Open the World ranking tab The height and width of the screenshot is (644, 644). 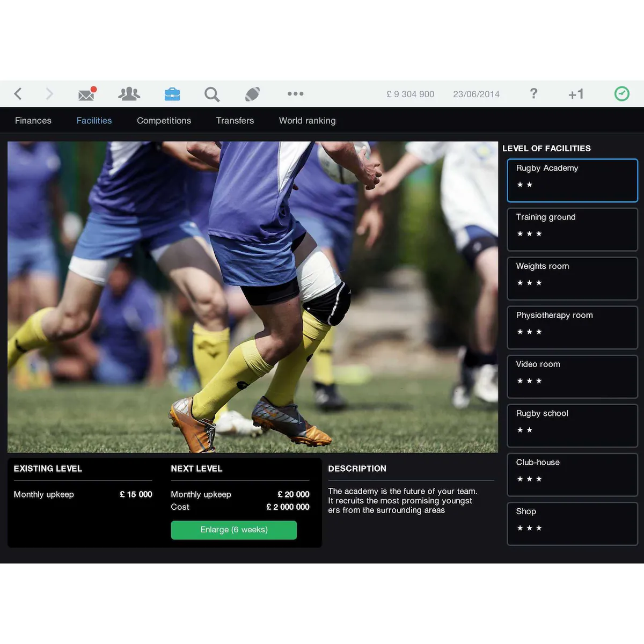coord(308,121)
